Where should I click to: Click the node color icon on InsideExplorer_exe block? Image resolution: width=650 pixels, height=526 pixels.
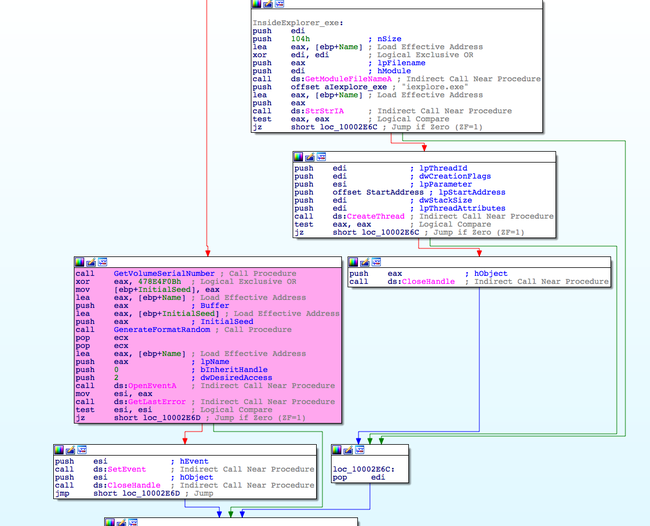pyautogui.click(x=258, y=5)
